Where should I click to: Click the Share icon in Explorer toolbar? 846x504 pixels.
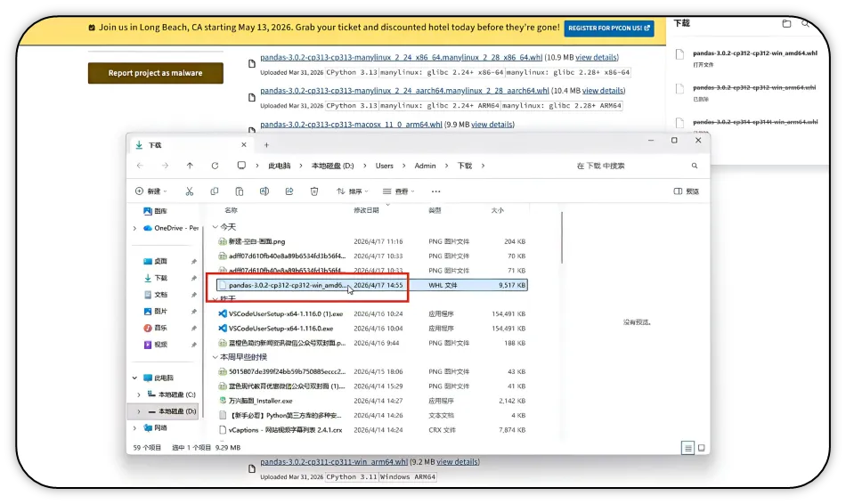[x=289, y=191]
